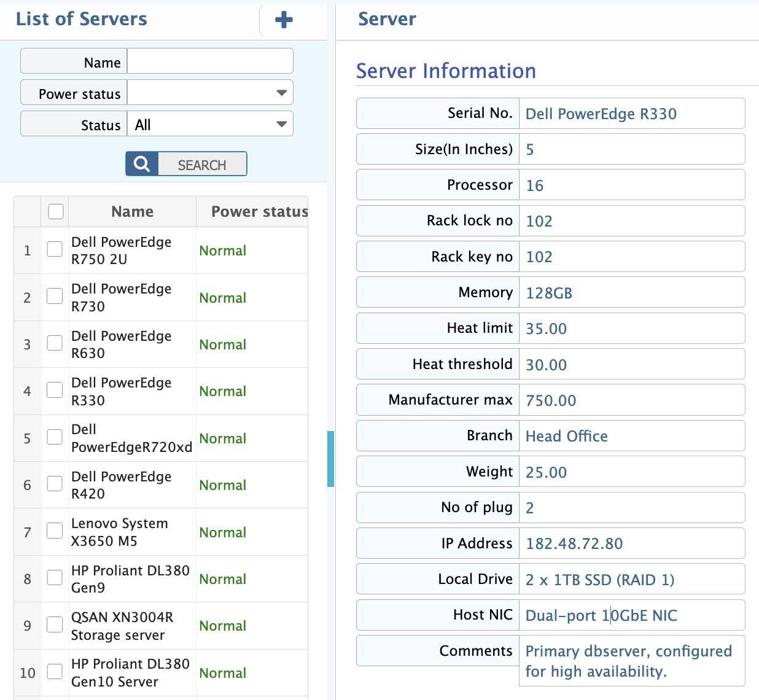This screenshot has width=759, height=700.
Task: Click the plus icon to add server
Action: (x=284, y=20)
